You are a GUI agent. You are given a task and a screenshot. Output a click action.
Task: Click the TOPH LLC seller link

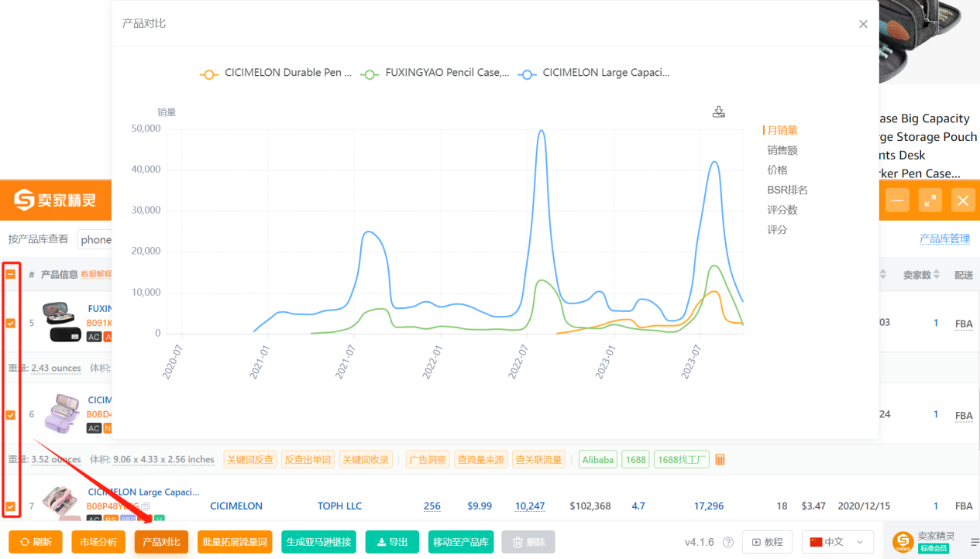[x=339, y=506]
